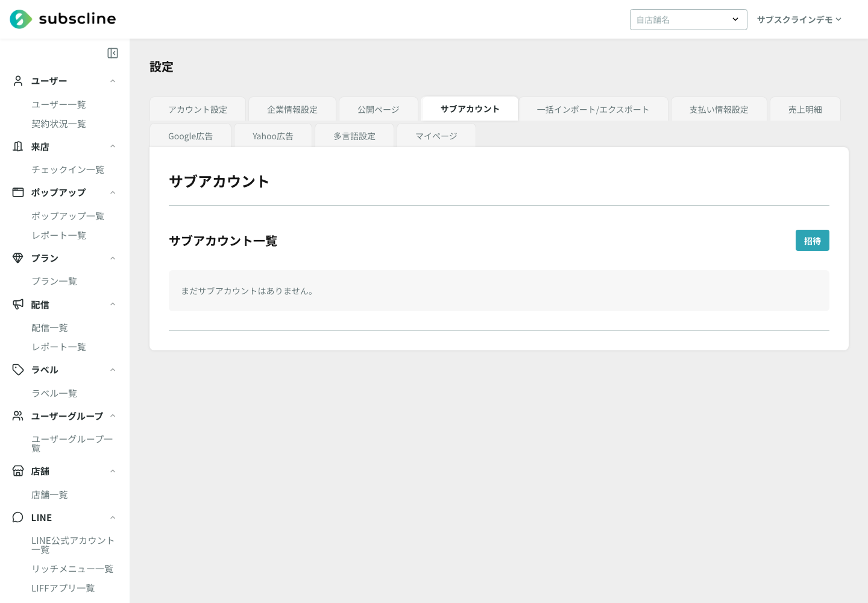Open チェックイン一覧 link
This screenshot has width=868, height=603.
point(68,169)
